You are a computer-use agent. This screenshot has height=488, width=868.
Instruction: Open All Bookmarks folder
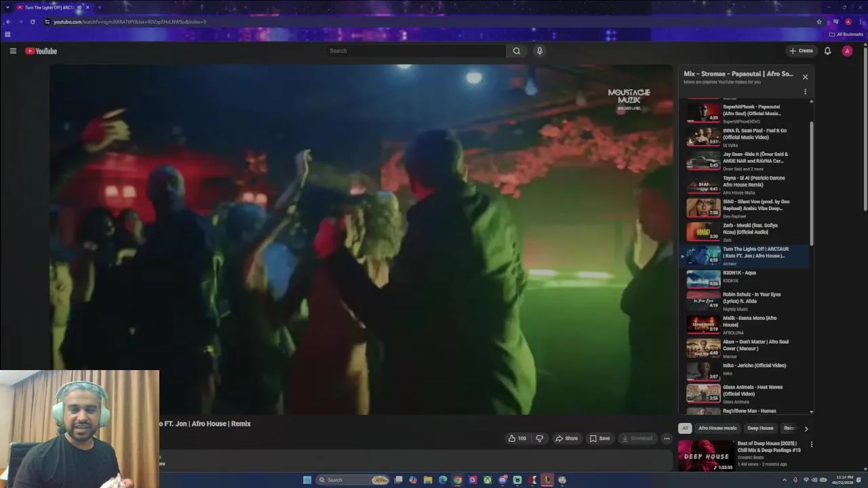click(x=845, y=35)
